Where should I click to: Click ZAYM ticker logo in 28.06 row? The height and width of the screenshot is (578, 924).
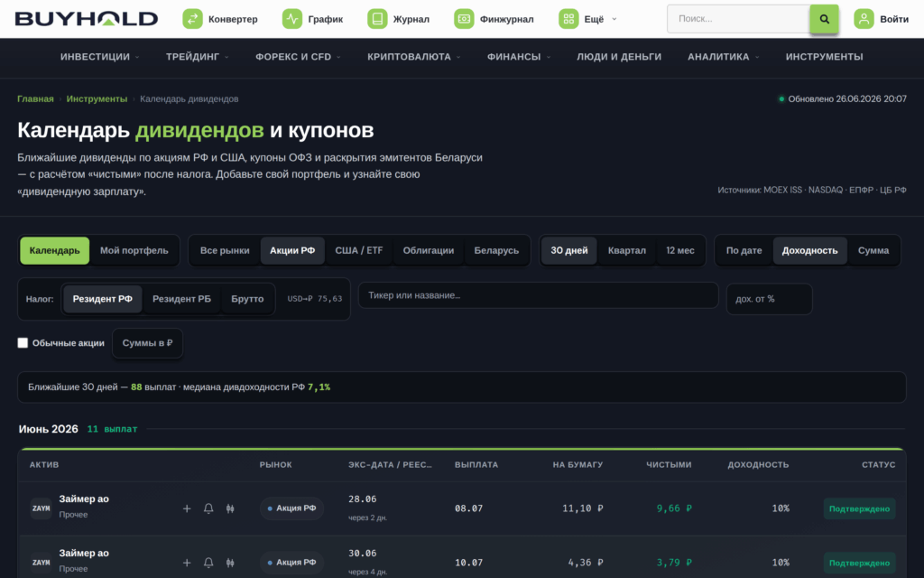tap(42, 508)
